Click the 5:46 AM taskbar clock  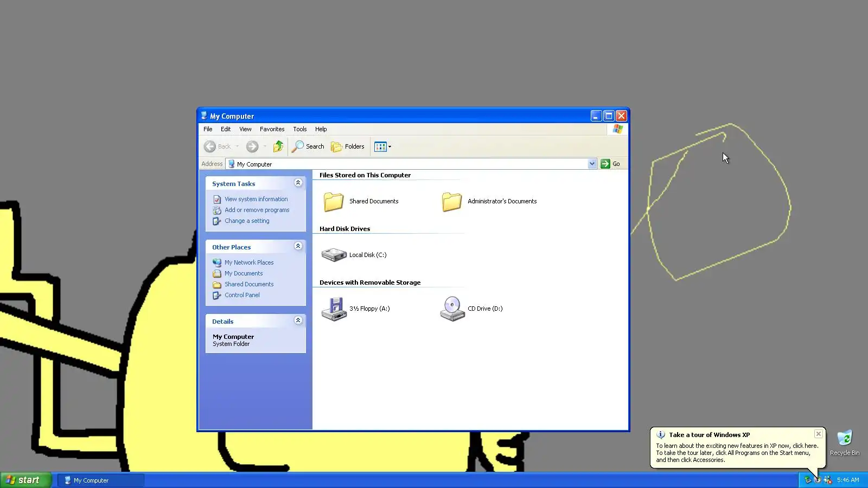point(848,480)
